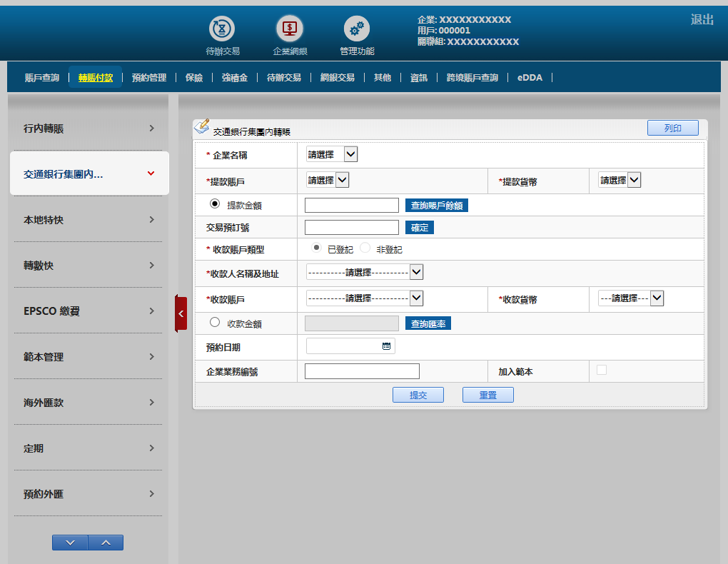Open the 提款賬戶 dropdown

(328, 180)
